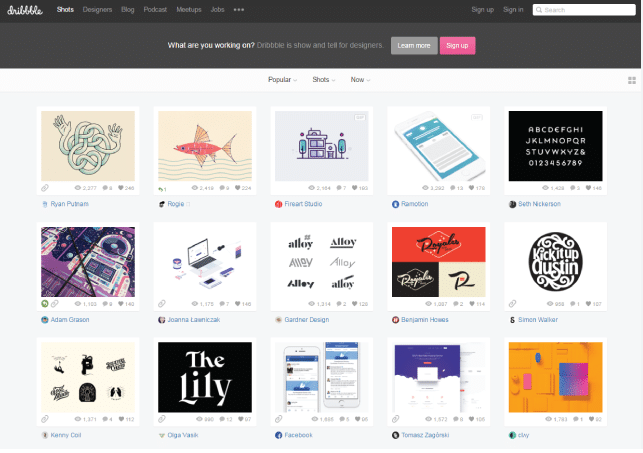Click heart icon on Ryan Putnam's shot
The width and height of the screenshot is (643, 453).
pyautogui.click(x=122, y=187)
